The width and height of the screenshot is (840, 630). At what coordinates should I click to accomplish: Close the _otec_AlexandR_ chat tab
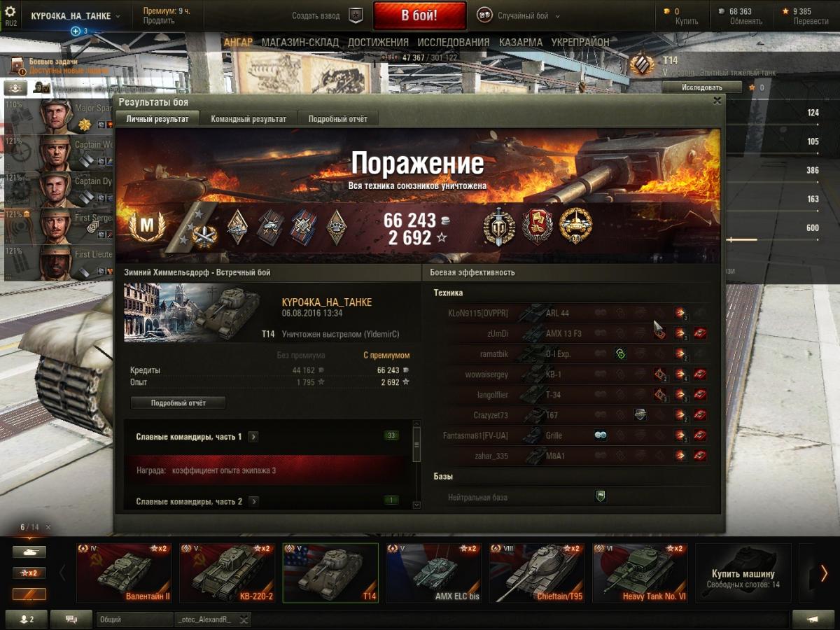[243, 619]
